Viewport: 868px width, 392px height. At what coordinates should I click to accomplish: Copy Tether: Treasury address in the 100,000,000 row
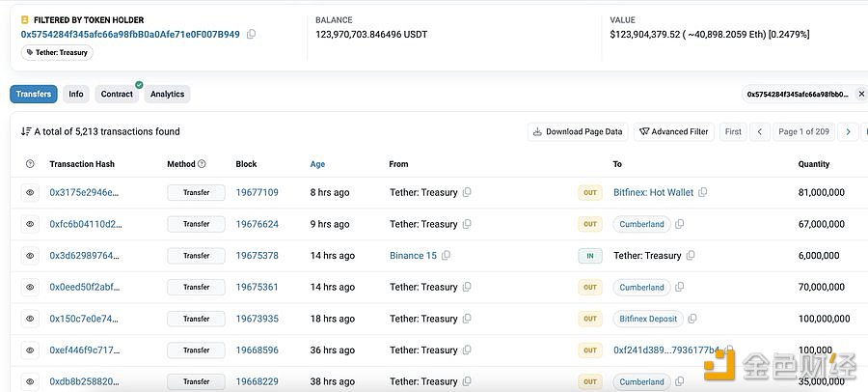click(467, 319)
